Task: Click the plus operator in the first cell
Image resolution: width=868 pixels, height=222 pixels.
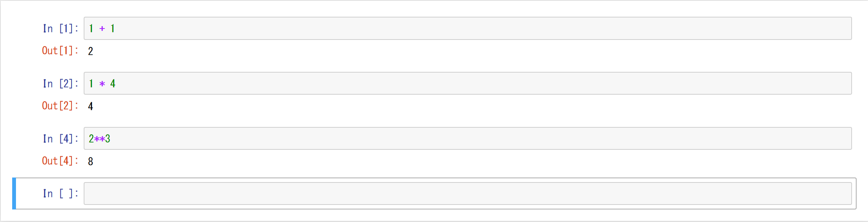Action: coord(102,29)
